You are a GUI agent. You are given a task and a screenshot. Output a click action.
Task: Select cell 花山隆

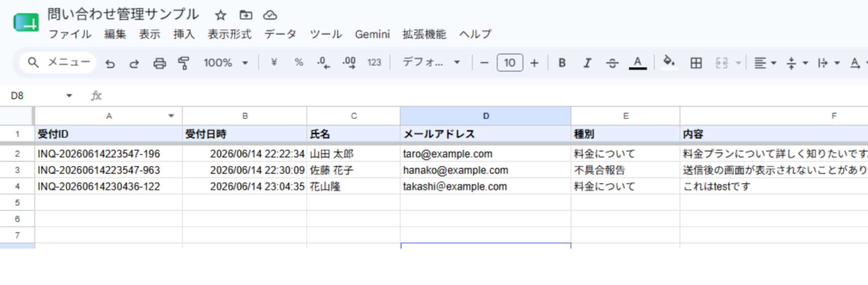(354, 186)
